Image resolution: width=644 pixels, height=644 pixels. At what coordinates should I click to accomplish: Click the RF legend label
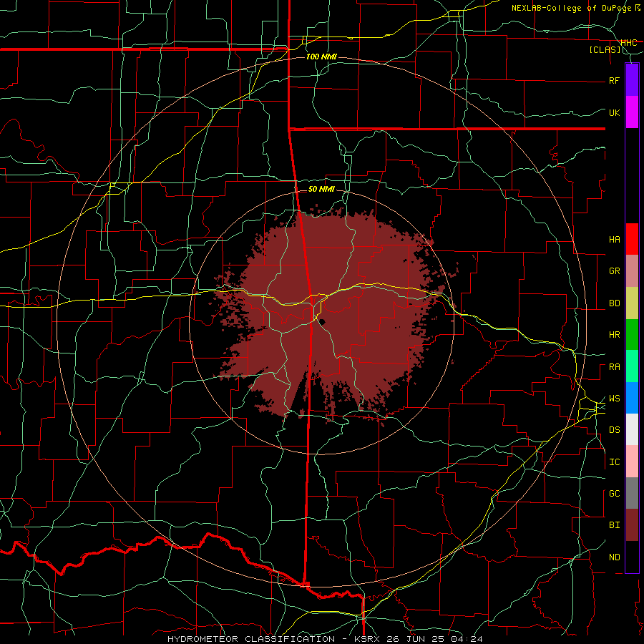[614, 80]
